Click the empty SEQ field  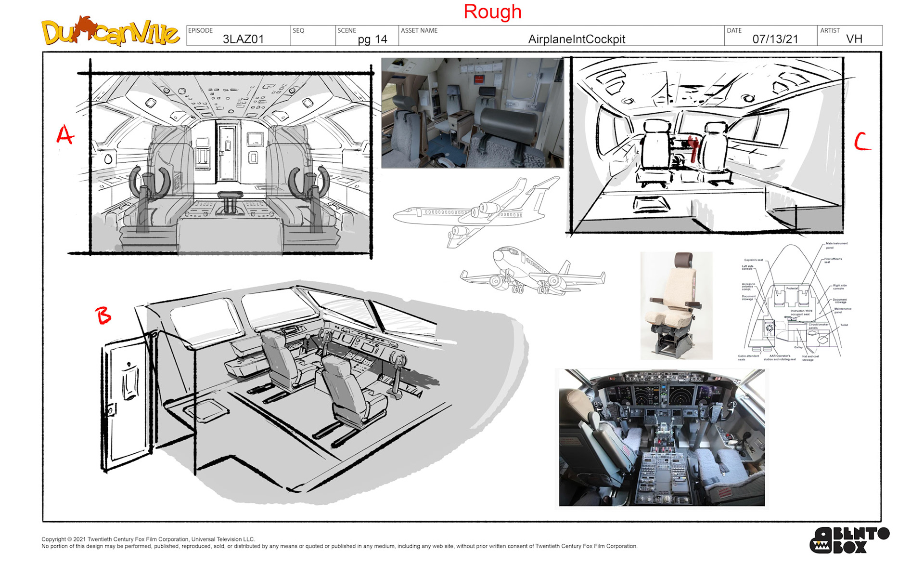(313, 39)
